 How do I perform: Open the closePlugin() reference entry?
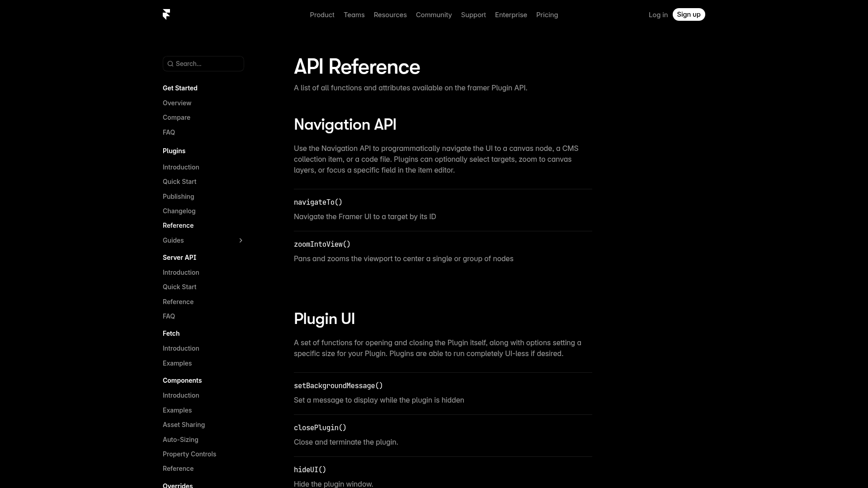[320, 428]
